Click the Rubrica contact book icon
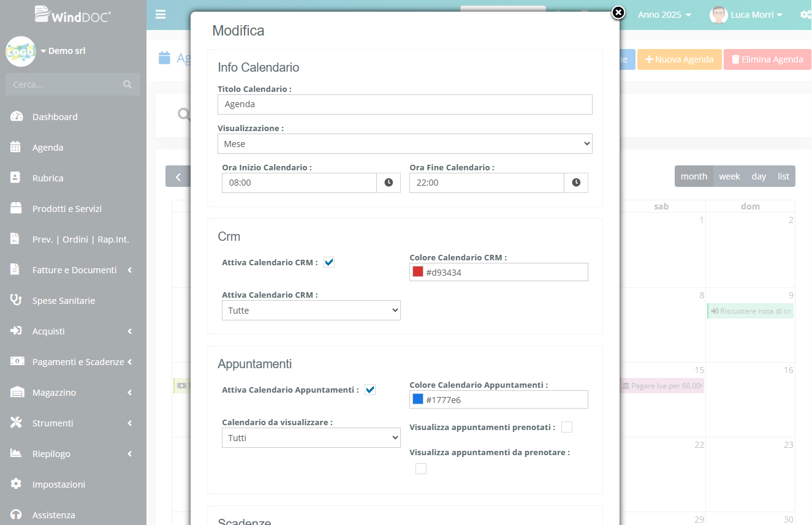This screenshot has height=525, width=812. tap(17, 178)
